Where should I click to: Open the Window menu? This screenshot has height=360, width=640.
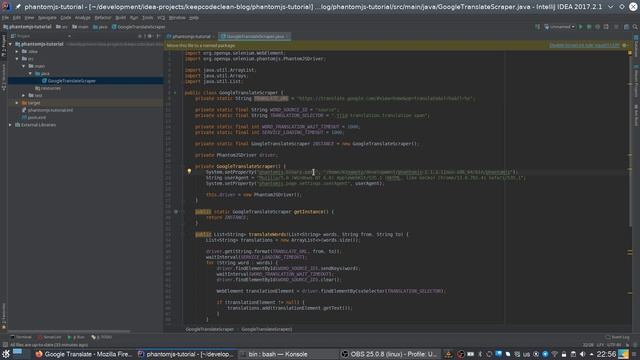click(x=177, y=18)
